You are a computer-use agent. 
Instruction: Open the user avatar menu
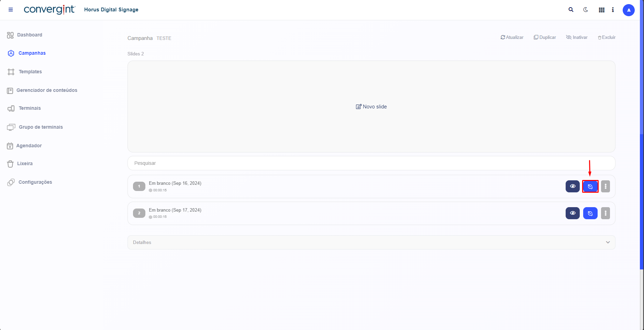coord(629,10)
